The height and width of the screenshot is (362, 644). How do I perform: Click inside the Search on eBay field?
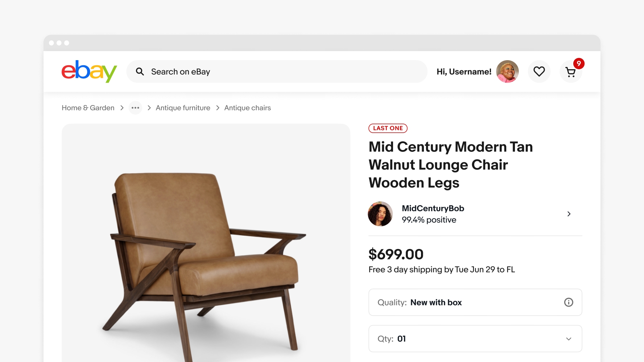point(254,71)
